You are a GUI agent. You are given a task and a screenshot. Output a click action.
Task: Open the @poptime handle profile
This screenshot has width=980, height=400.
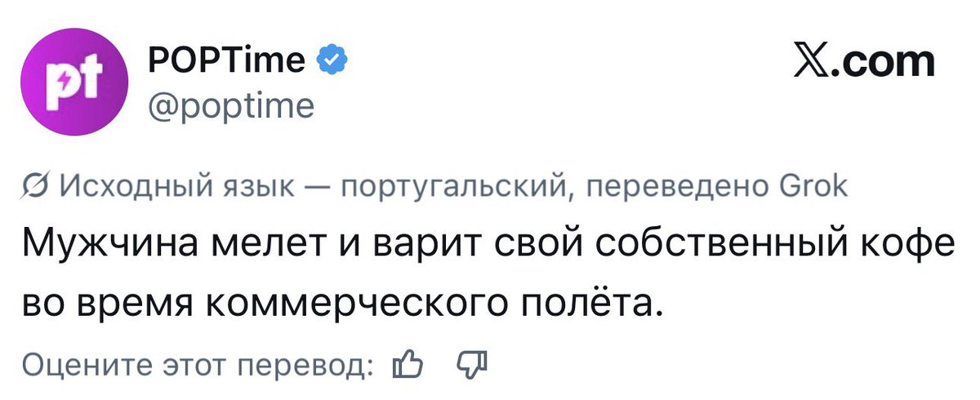tap(230, 106)
